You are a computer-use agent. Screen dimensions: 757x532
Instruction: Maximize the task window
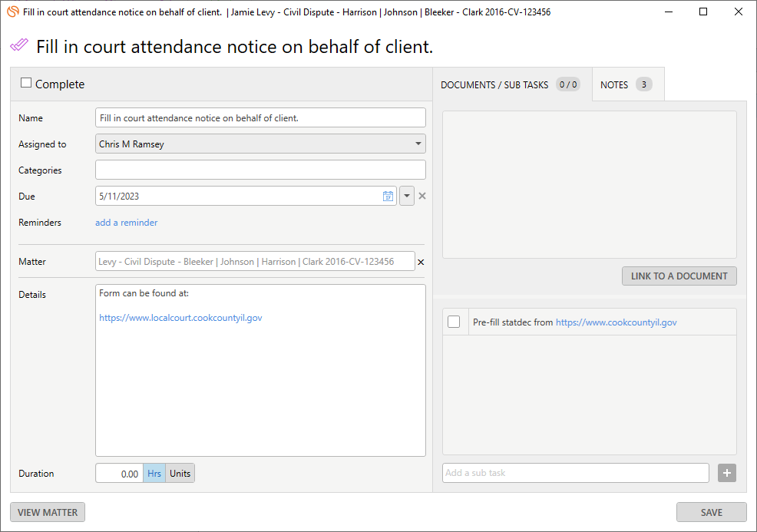703,12
